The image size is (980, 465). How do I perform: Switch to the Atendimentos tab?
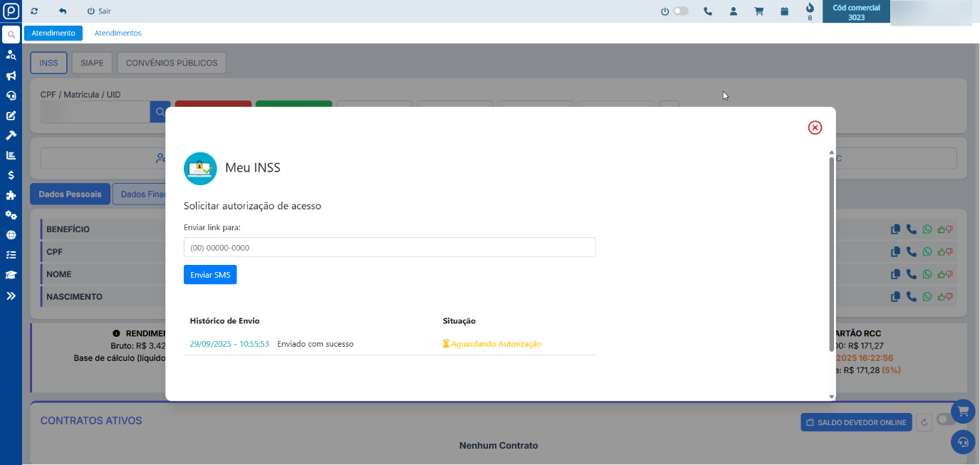click(118, 33)
